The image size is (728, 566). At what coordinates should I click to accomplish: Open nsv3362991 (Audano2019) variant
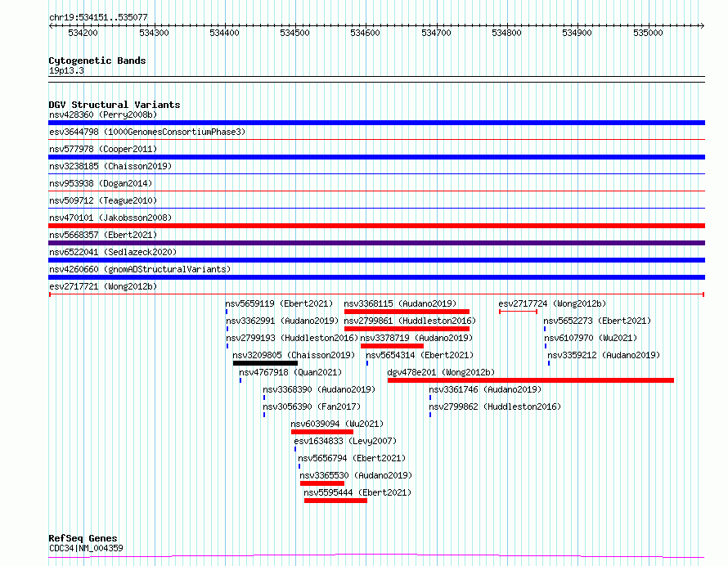pos(282,321)
